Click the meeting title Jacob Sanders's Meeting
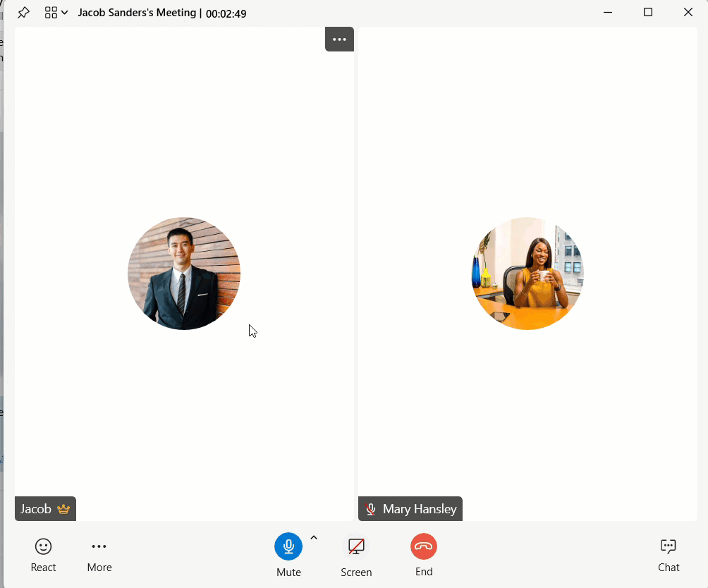The image size is (708, 588). pos(138,13)
